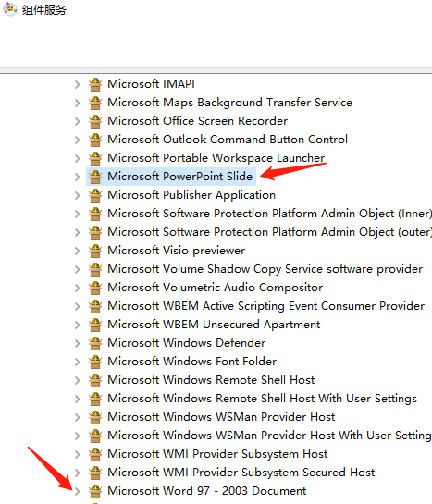
Task: Expand Microsoft WMI Provider Subsystem Secured Host
Action: (77, 473)
